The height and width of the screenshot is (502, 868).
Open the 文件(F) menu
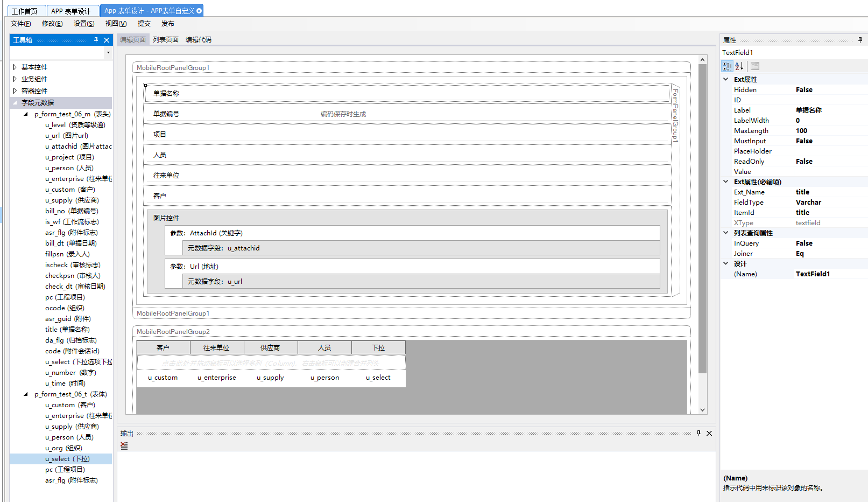point(21,24)
